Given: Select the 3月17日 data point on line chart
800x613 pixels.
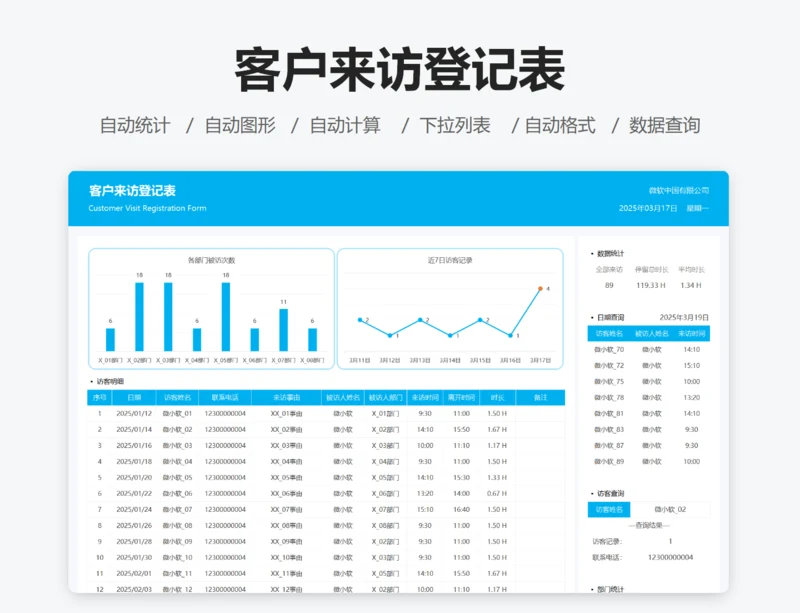Looking at the screenshot, I should point(540,289).
